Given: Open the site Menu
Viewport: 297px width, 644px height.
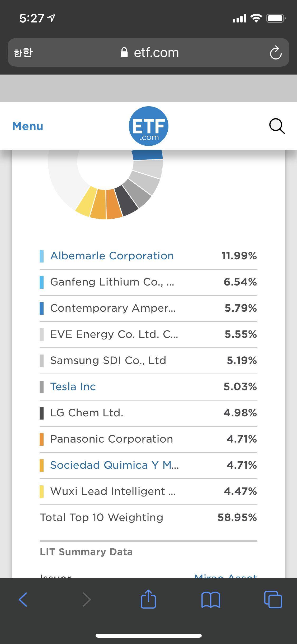Looking at the screenshot, I should click(x=28, y=126).
